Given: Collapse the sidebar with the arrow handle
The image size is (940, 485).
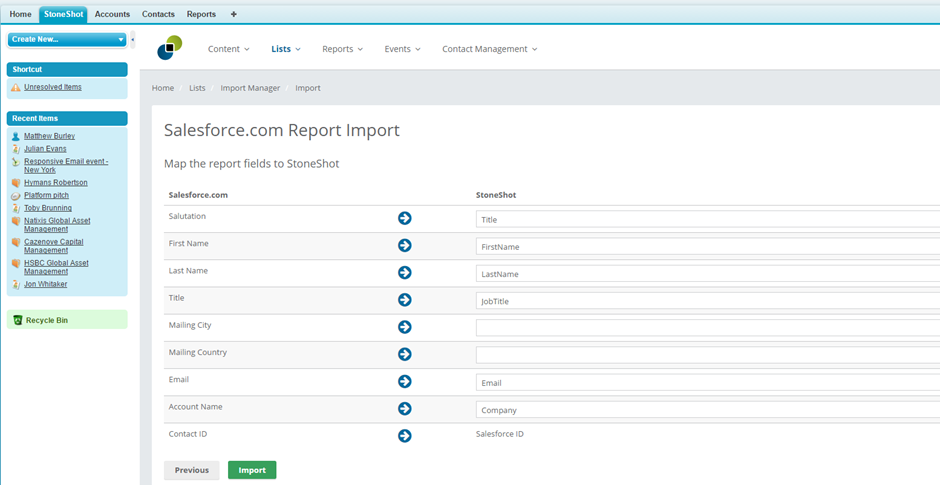Looking at the screenshot, I should (x=132, y=40).
